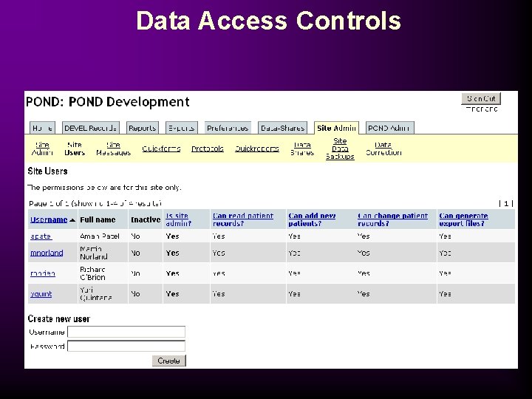Switch to the DEVEL Records tab
This screenshot has height=399, width=532.
90,128
